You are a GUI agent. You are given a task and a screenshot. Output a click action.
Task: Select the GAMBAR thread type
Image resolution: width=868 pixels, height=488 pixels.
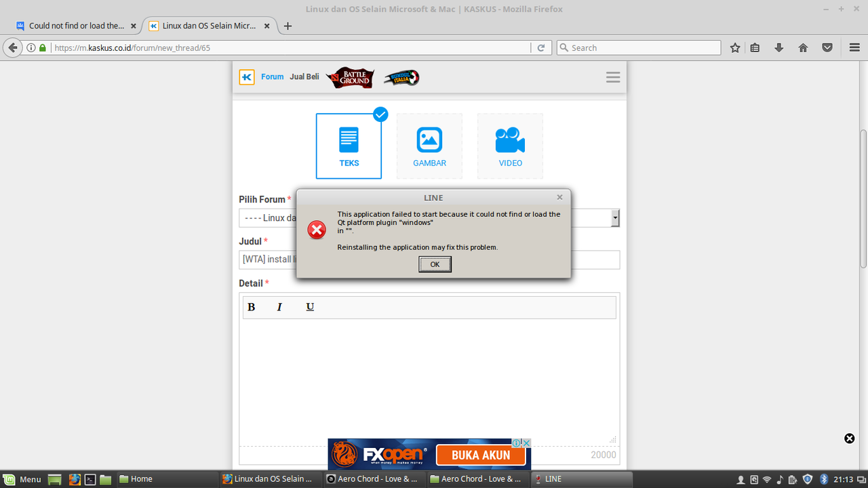(x=429, y=146)
